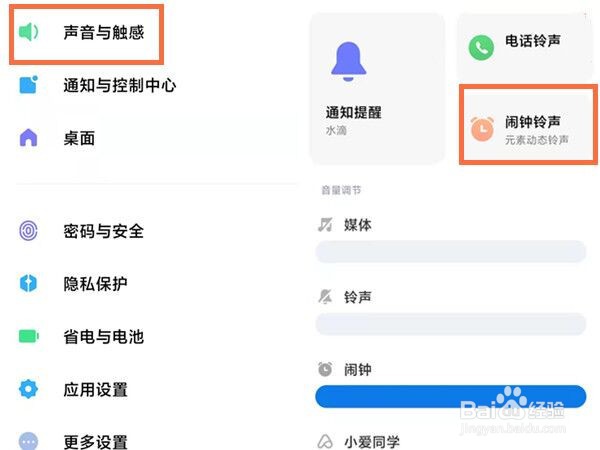600x450 pixels.
Task: Click the purple bell notification icon
Action: [x=348, y=61]
